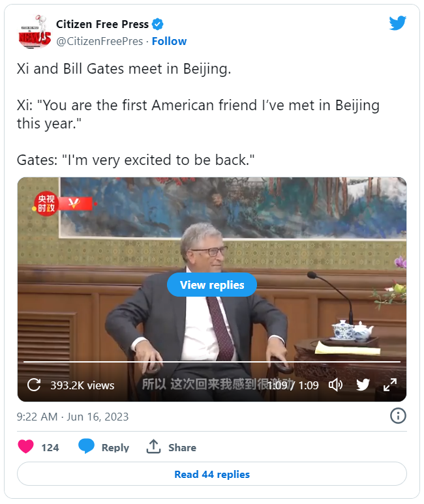
Task: Mute the video using the speaker icon
Action: 335,385
